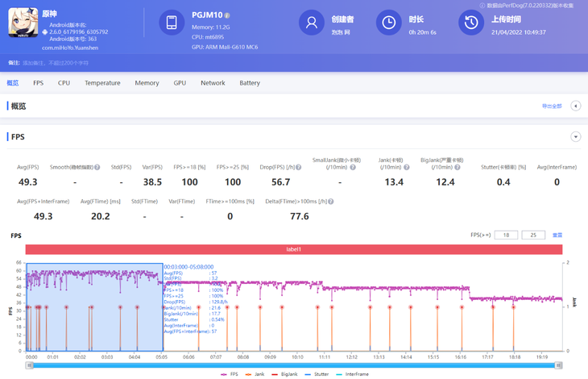Image resolution: width=588 pixels, height=379 pixels.
Task: Click the 重置 reset link by FPS thresholds
Action: coord(557,235)
